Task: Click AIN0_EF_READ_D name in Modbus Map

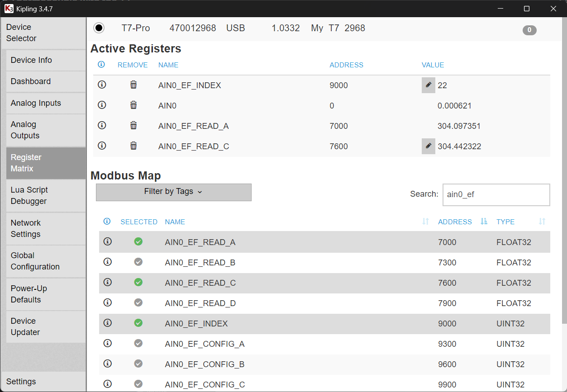Action: 200,303
